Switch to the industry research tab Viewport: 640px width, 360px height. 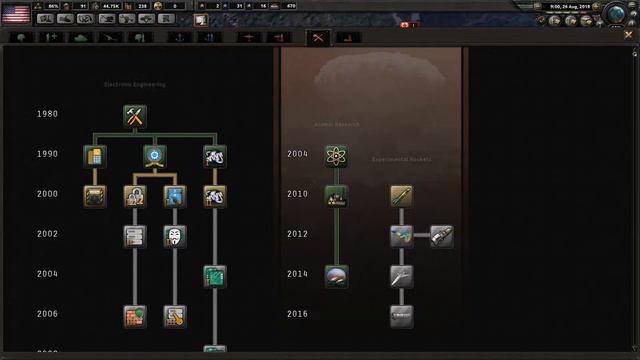coord(348,38)
